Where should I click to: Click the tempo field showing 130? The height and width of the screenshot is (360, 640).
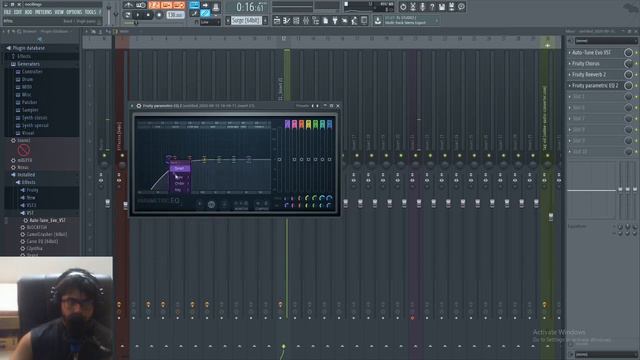click(x=176, y=15)
